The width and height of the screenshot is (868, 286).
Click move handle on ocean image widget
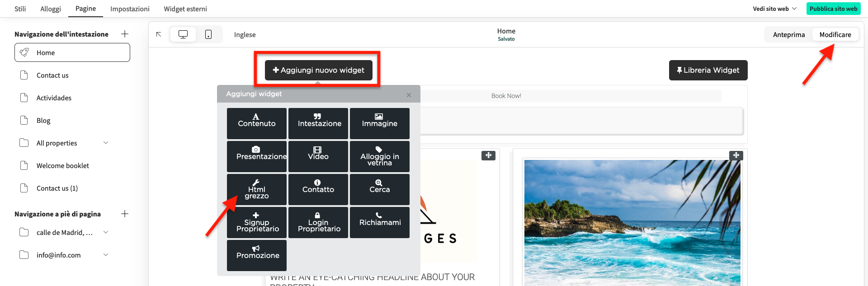(736, 155)
